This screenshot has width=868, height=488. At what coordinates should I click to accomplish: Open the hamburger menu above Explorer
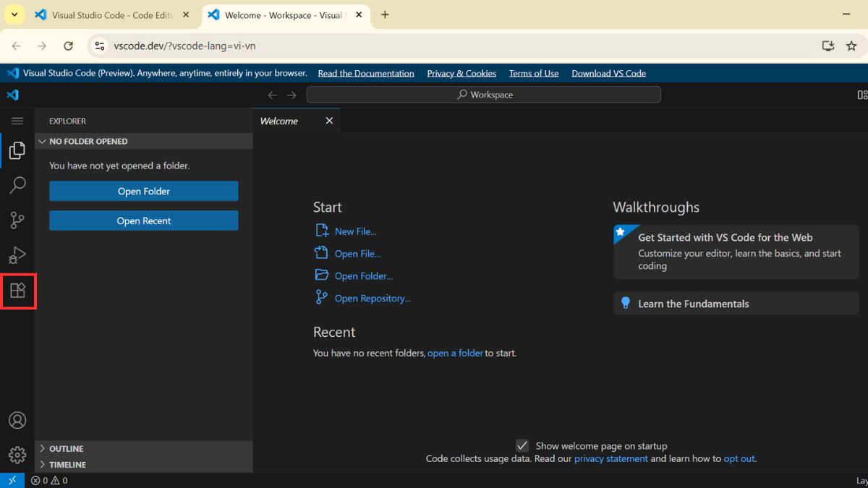[x=17, y=121]
